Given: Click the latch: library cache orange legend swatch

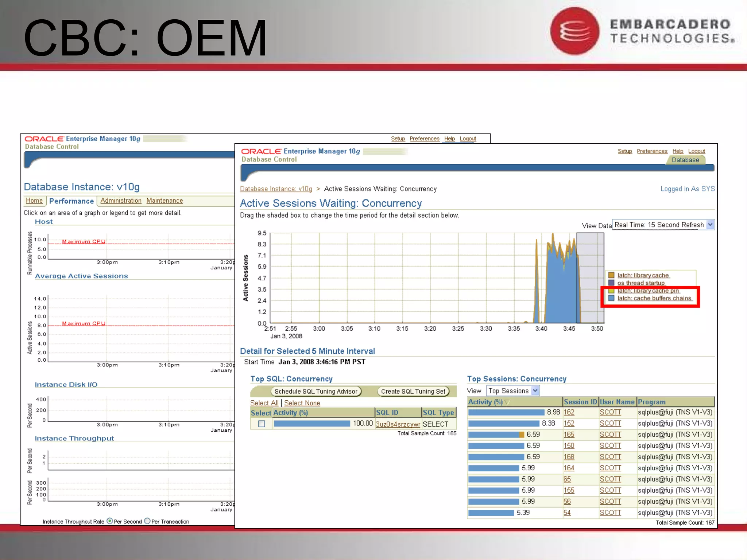Looking at the screenshot, I should point(611,275).
